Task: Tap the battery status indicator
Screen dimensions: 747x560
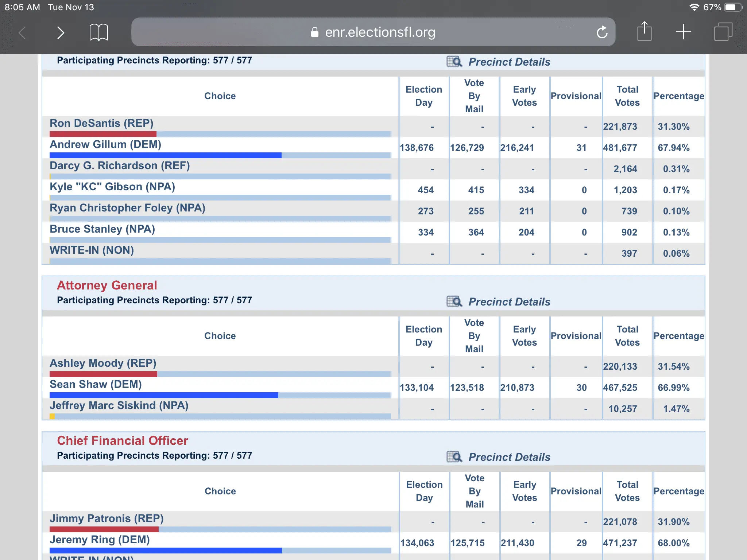Action: pos(732,7)
